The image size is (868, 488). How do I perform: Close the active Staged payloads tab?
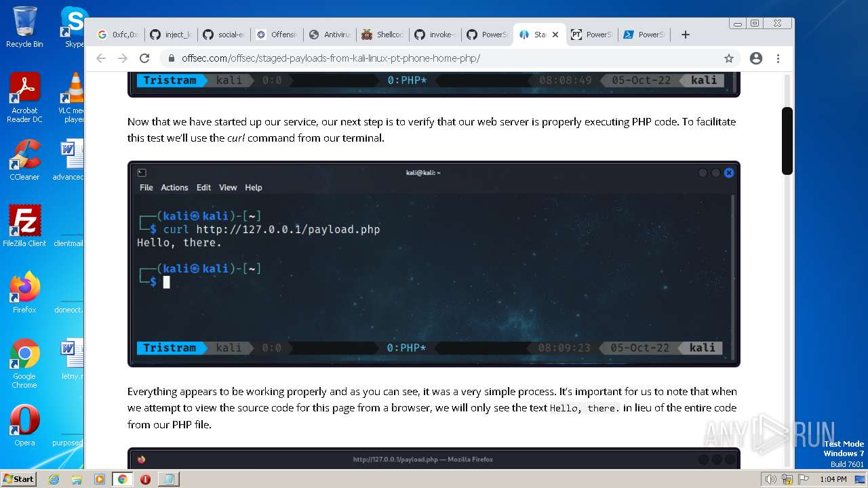555,35
